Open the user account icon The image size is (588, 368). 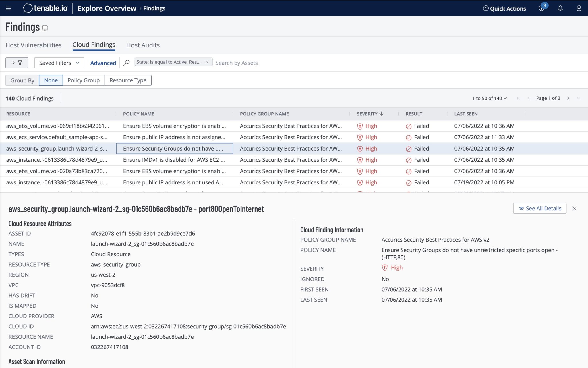coord(579,8)
